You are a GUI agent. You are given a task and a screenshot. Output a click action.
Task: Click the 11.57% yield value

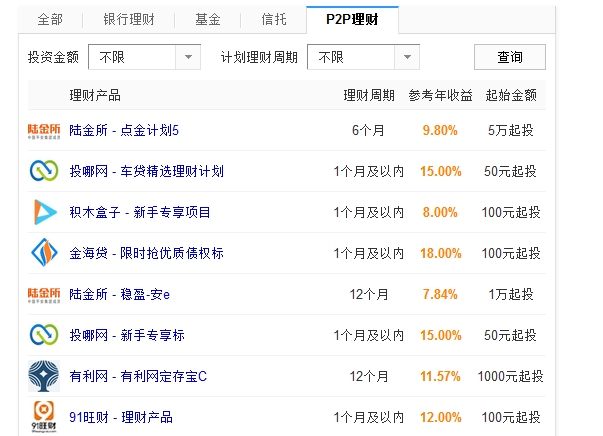click(440, 376)
